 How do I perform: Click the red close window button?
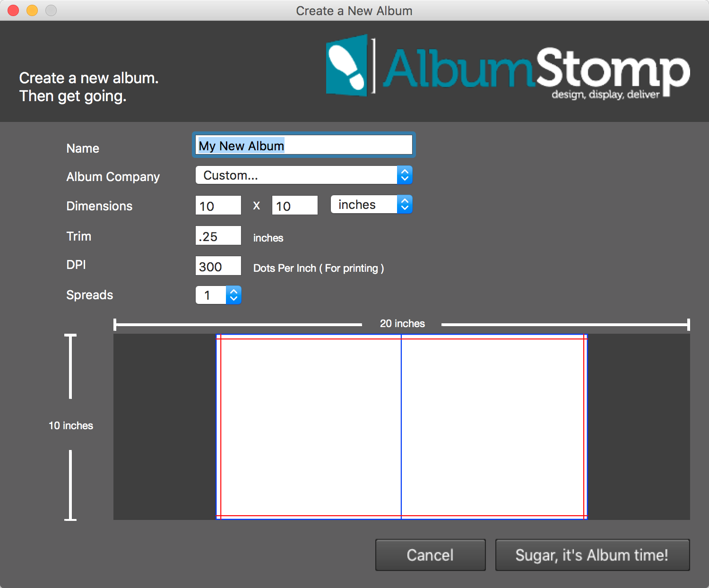pos(13,10)
